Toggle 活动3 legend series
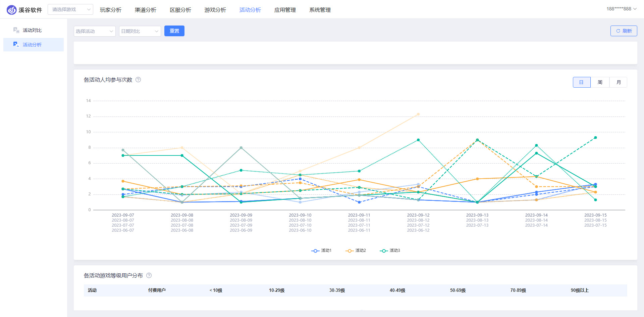This screenshot has height=317, width=644. click(390, 251)
